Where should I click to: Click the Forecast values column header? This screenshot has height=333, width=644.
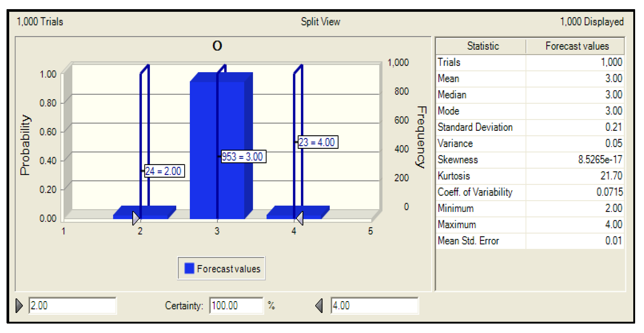point(577,46)
